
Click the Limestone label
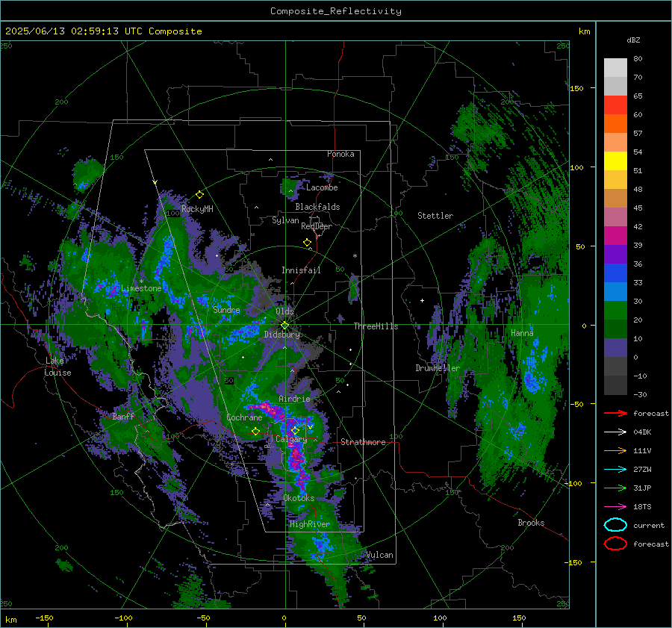click(x=141, y=288)
